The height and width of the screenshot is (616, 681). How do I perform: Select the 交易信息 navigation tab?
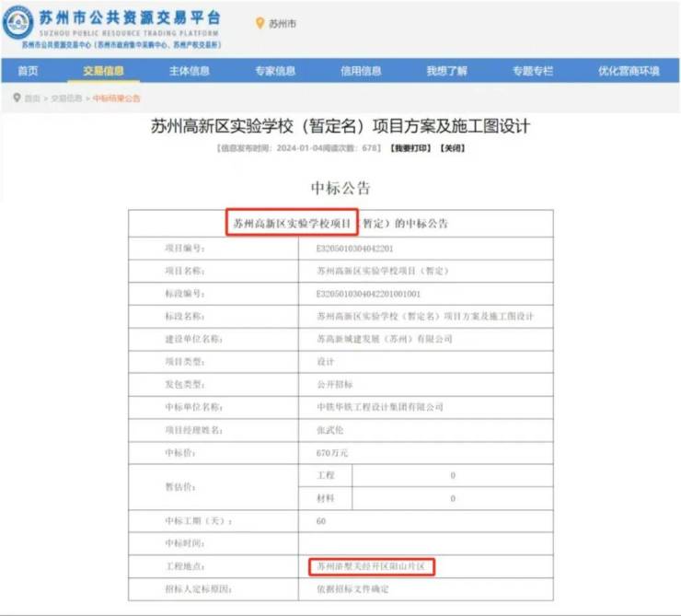(x=103, y=71)
